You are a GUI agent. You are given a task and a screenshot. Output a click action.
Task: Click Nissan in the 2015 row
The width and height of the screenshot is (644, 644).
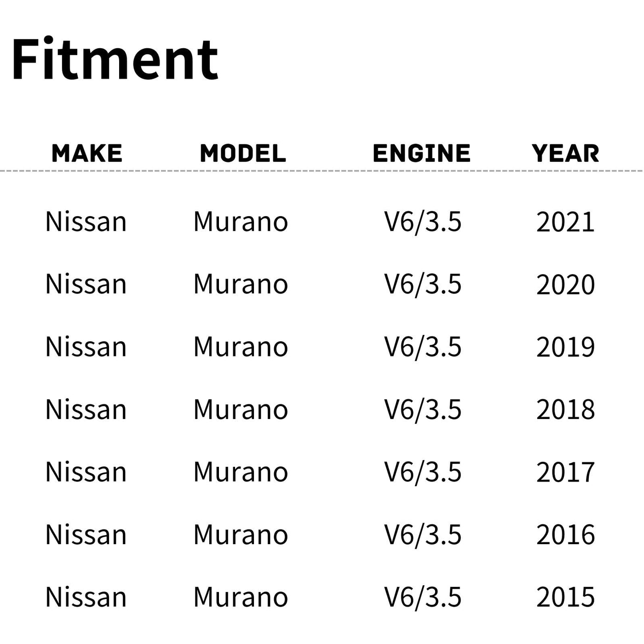pos(86,598)
